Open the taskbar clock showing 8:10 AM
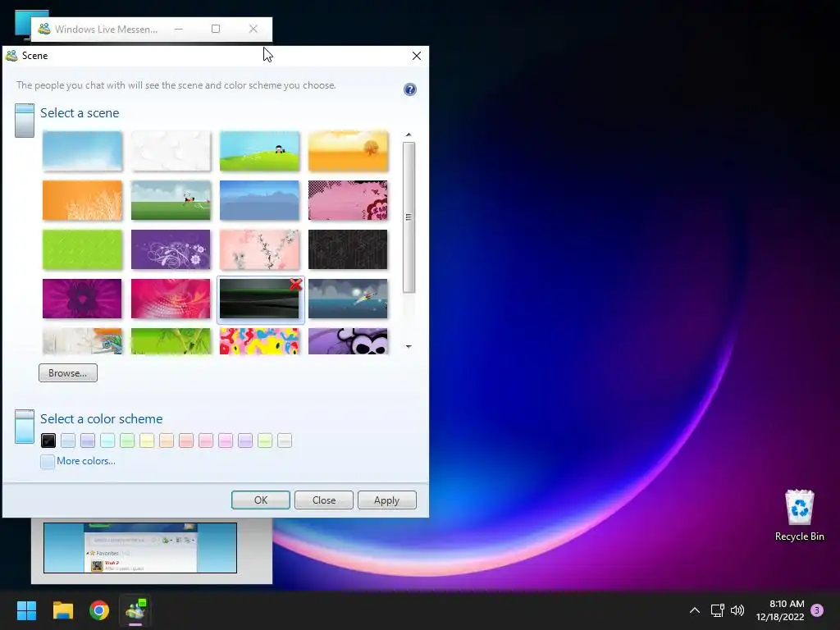This screenshot has height=630, width=840. pyautogui.click(x=781, y=610)
